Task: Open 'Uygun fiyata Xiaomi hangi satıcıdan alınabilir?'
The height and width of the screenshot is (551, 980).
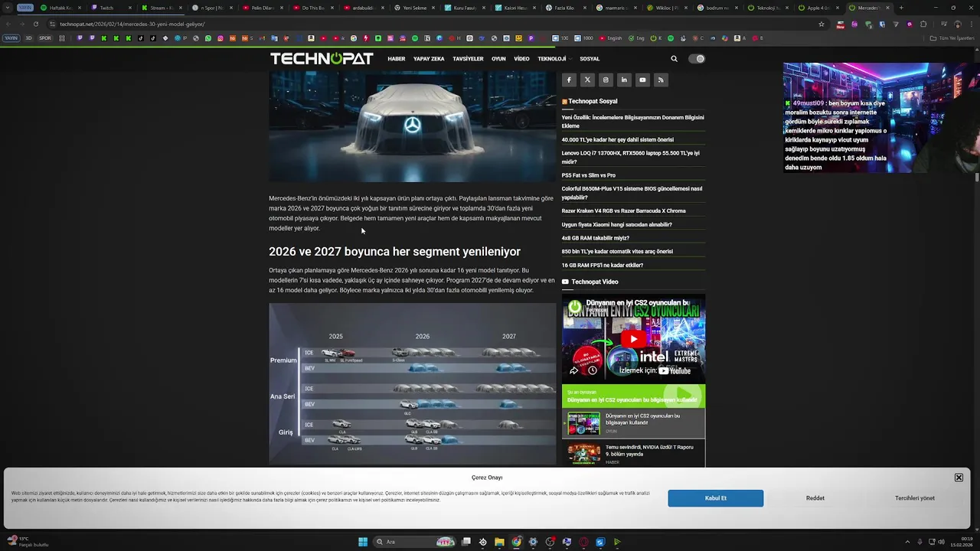Action: point(617,225)
